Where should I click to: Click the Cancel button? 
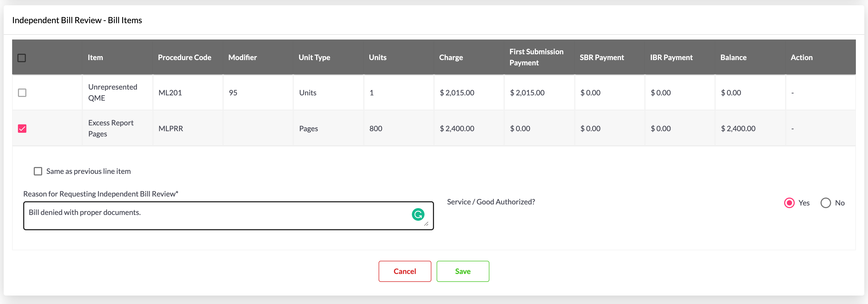click(405, 271)
